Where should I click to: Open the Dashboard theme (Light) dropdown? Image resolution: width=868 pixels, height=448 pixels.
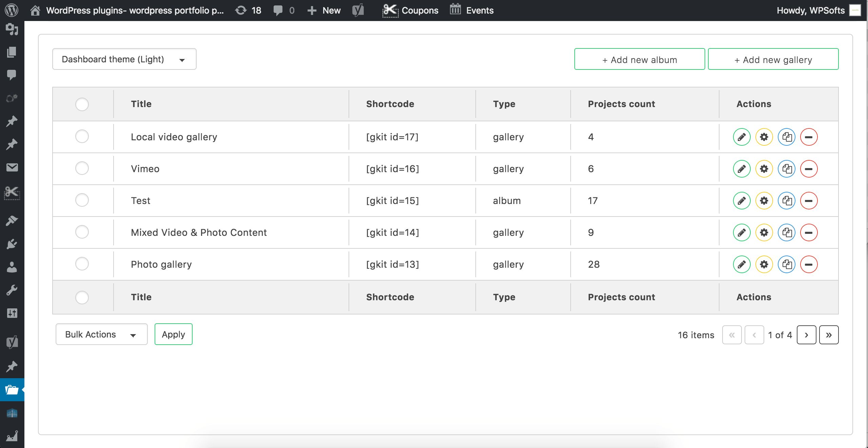point(124,59)
